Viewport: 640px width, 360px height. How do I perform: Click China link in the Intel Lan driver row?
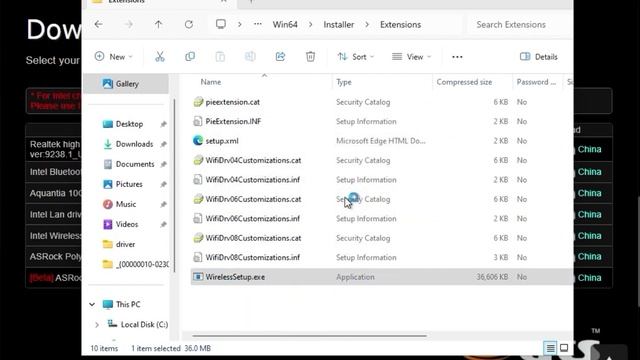point(589,214)
